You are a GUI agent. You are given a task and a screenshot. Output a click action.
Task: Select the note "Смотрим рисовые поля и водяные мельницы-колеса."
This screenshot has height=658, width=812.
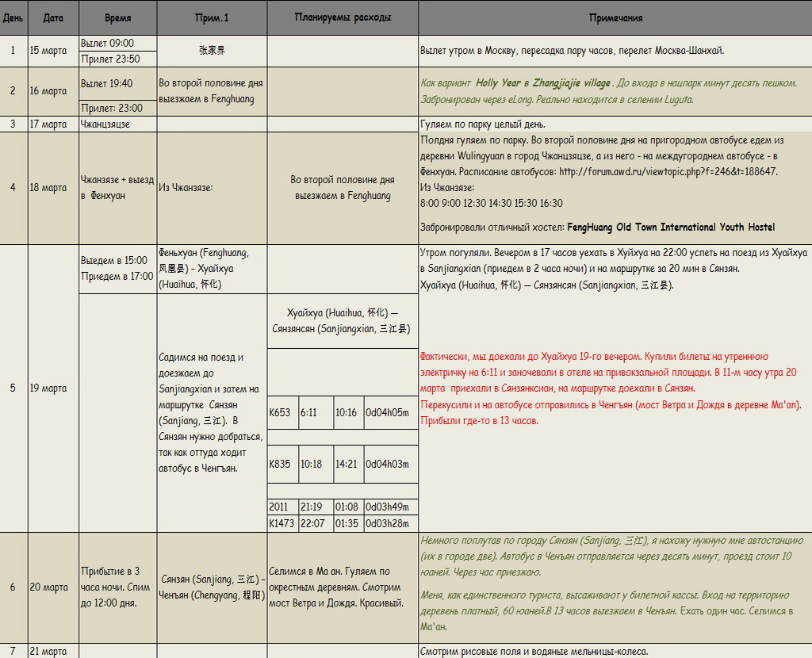point(534,652)
